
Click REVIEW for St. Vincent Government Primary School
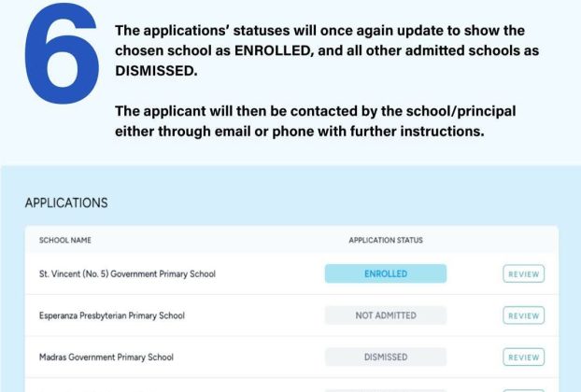point(524,273)
